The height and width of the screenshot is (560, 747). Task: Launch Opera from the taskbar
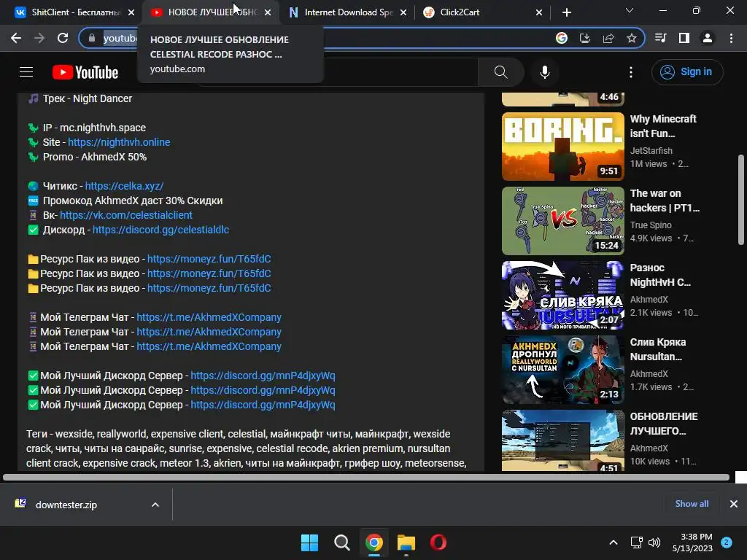pyautogui.click(x=438, y=542)
